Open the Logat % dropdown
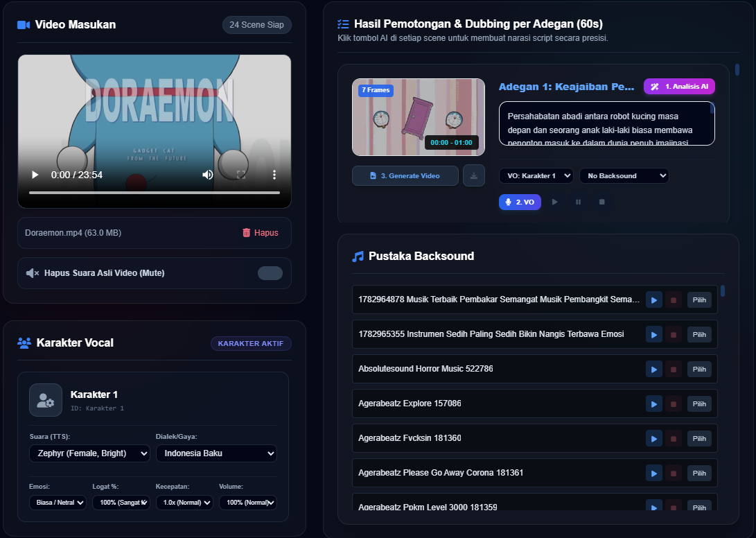Screen dimensions: 756x538 [121, 502]
